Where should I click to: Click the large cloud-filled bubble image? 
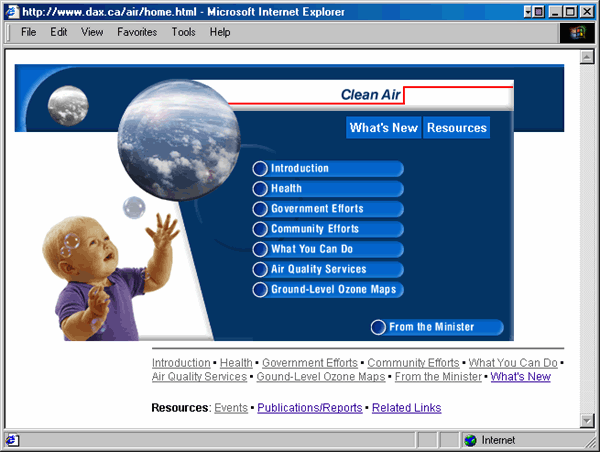click(179, 140)
